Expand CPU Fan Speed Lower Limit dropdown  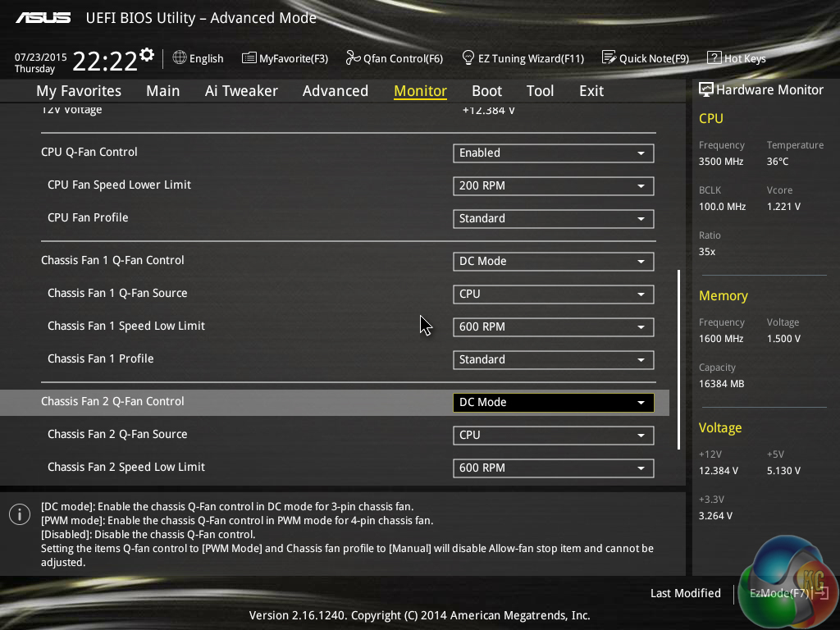pos(553,186)
